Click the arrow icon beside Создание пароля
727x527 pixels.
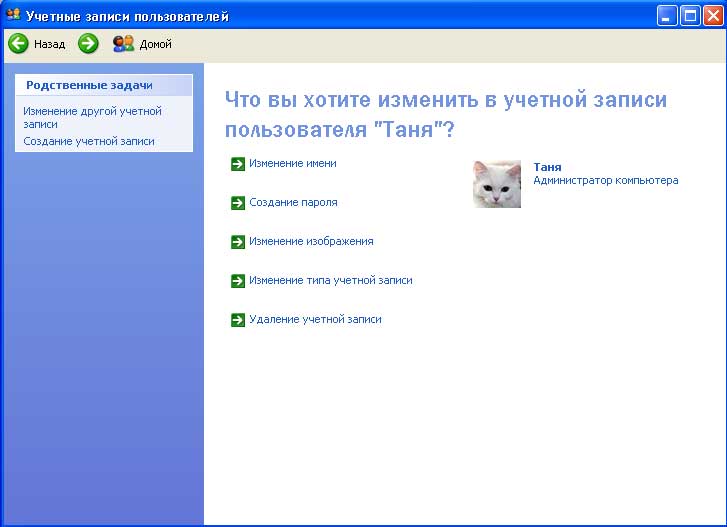(x=238, y=203)
